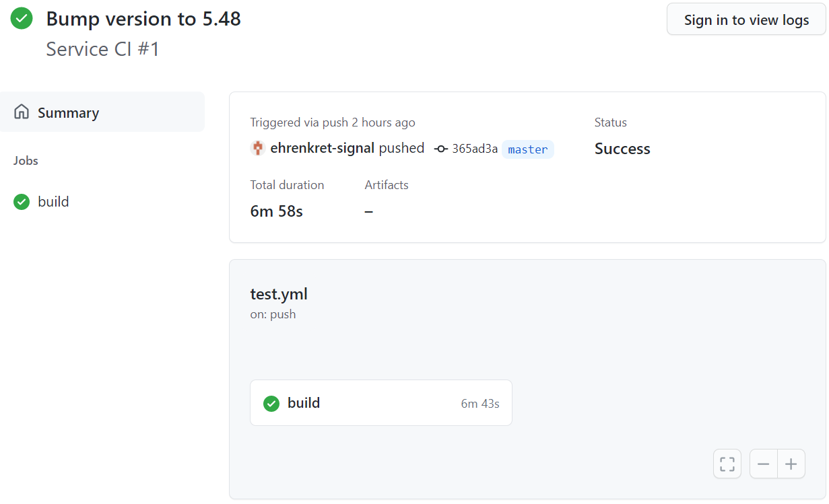Click the commit icon before 365ad3a

click(440, 148)
